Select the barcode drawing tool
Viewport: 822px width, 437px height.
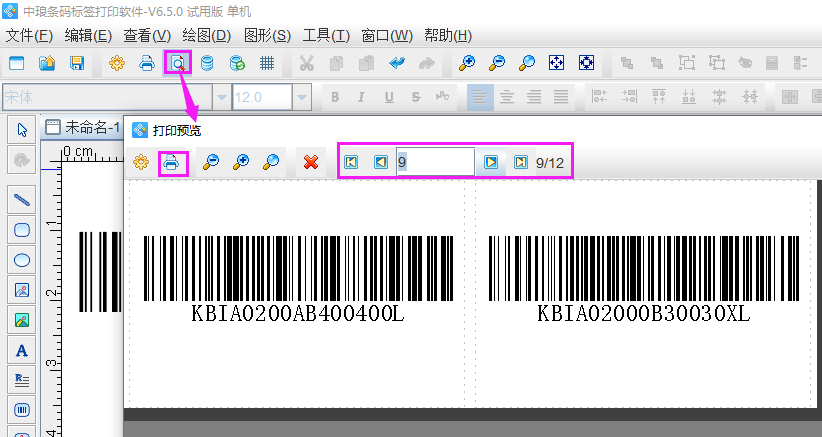pyautogui.click(x=21, y=410)
